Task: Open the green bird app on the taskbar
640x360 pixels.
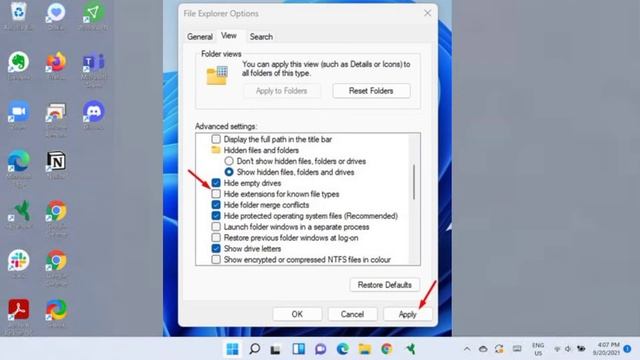Action: (x=410, y=349)
